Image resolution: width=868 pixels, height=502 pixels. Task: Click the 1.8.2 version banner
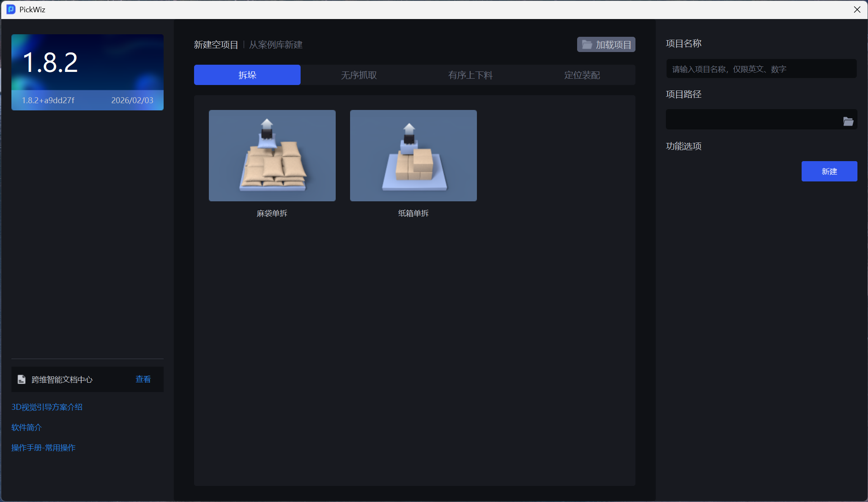pos(88,72)
